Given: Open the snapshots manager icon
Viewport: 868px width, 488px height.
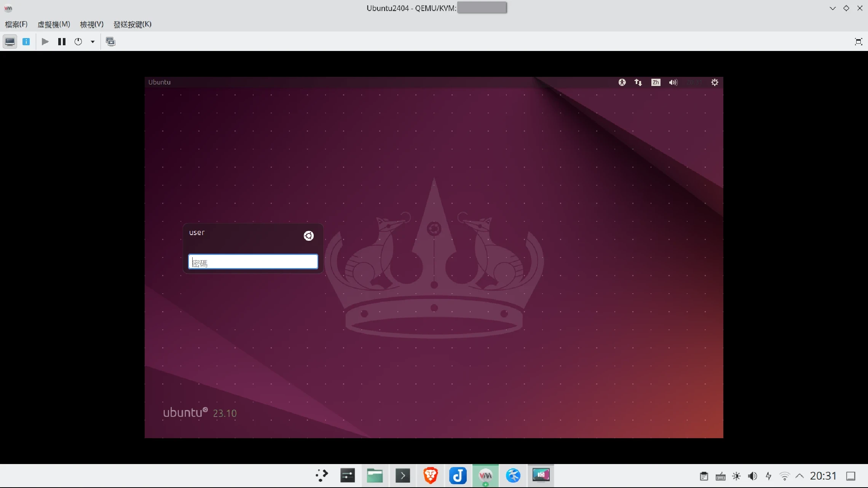Looking at the screenshot, I should 110,41.
